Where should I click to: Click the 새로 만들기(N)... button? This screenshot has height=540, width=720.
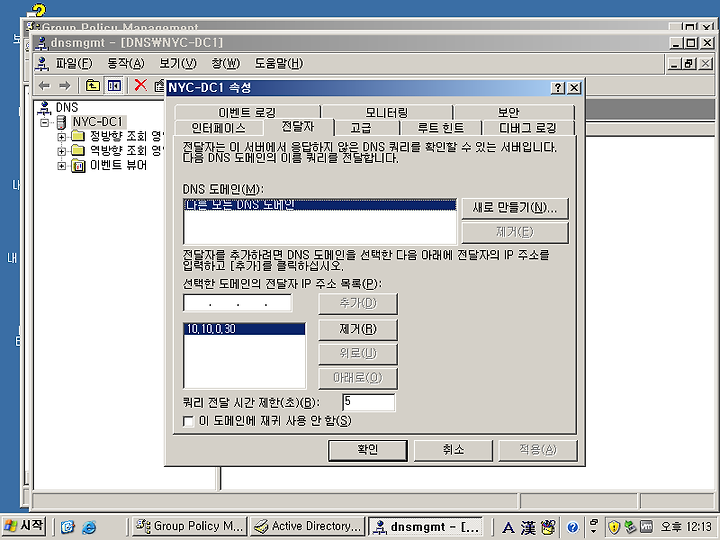(x=515, y=208)
